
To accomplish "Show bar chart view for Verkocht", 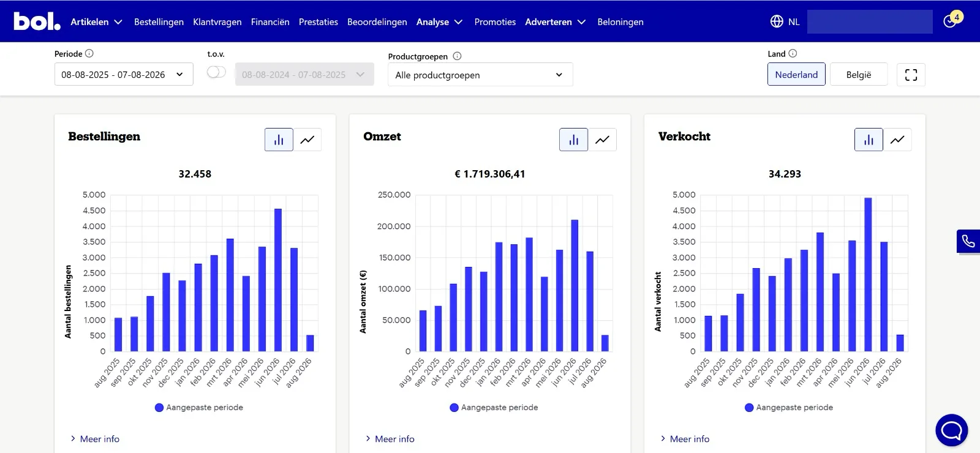I will [869, 140].
